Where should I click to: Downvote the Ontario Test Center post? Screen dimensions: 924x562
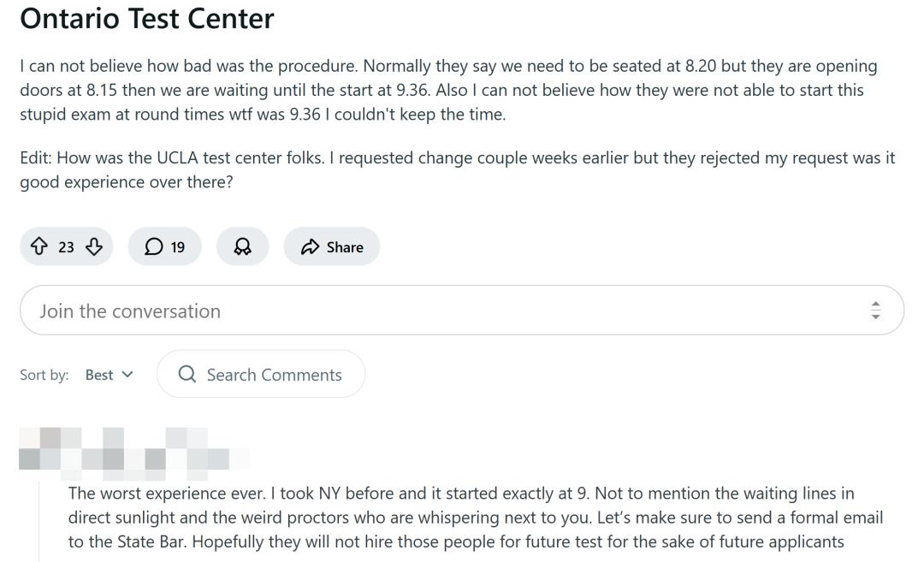click(x=94, y=247)
